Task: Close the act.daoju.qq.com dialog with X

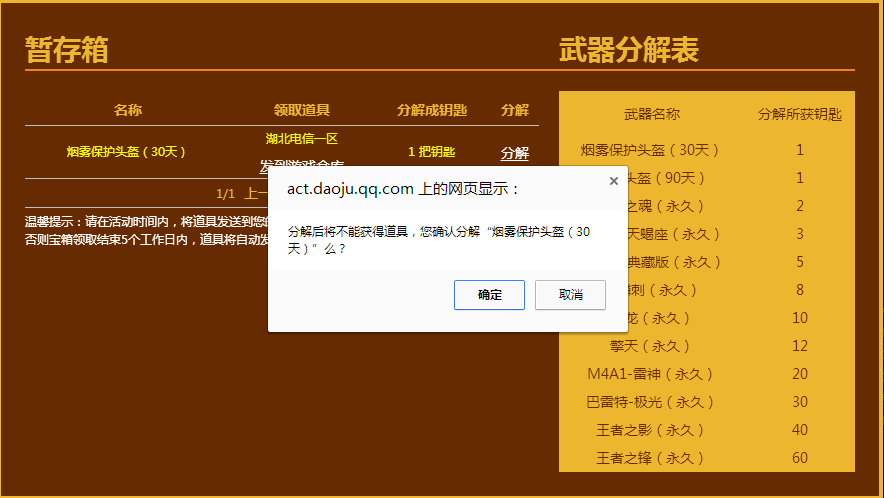Action: click(x=614, y=181)
